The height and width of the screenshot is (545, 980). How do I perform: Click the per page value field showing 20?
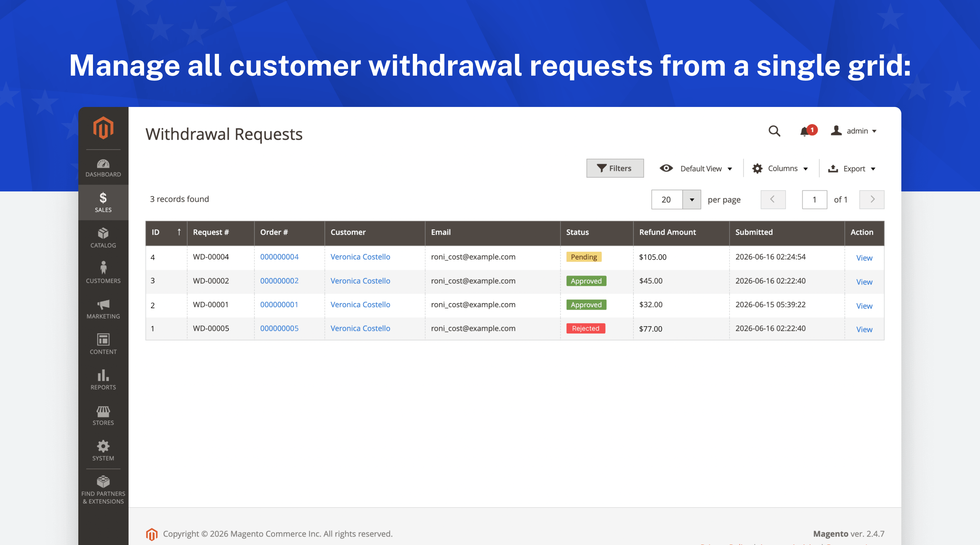pos(667,199)
